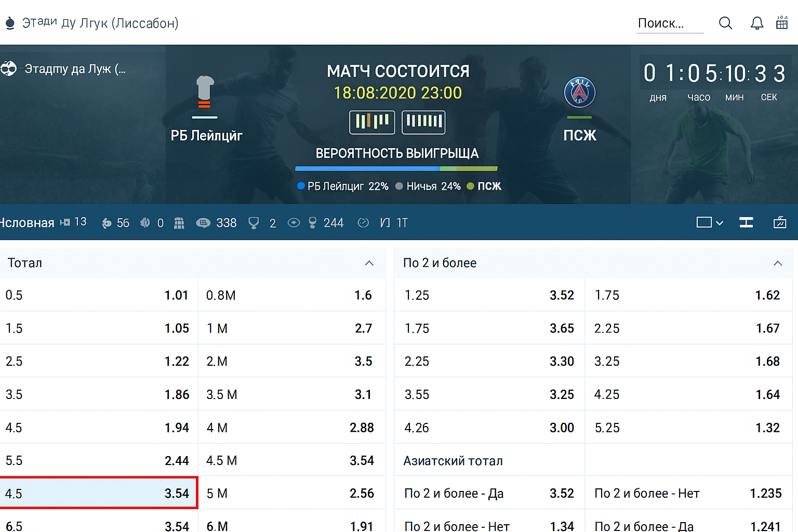The height and width of the screenshot is (532, 798).
Task: Collapse the По 2 и более section
Action: pyautogui.click(x=778, y=263)
